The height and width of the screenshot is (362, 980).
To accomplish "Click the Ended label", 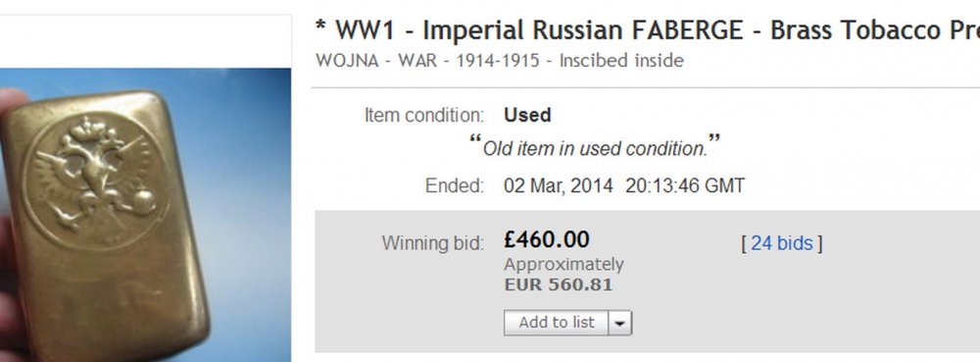I will point(455,186).
